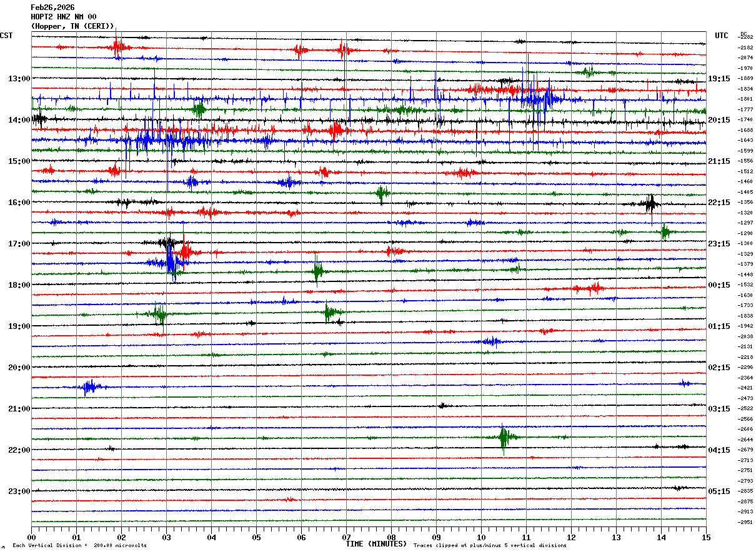The width and height of the screenshot is (756, 554).
Task: Click the '03' minute axis label
Action: pos(166,538)
